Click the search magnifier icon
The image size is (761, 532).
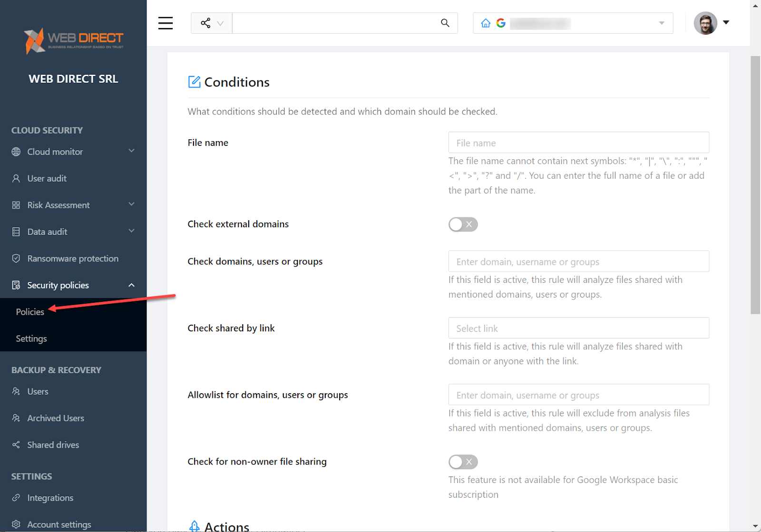pos(445,23)
